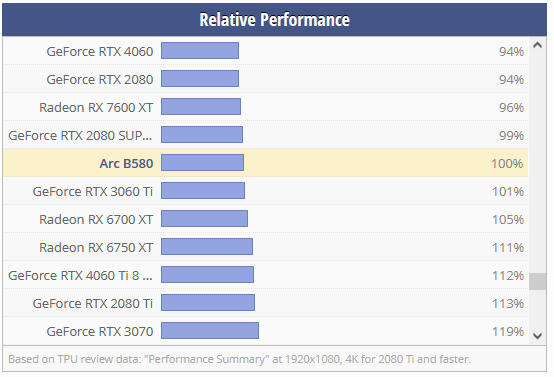This screenshot has height=377, width=554.
Task: Click the scrollbar track above the thumb
Action: (537, 161)
